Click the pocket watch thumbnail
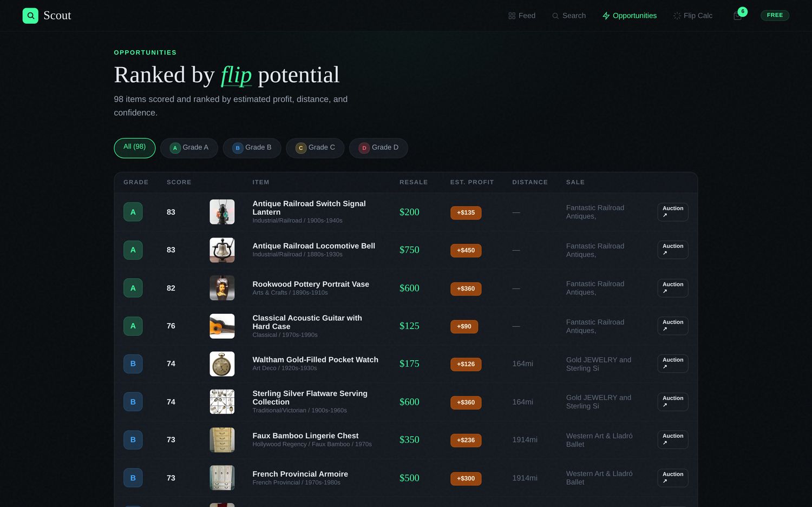 click(x=222, y=364)
